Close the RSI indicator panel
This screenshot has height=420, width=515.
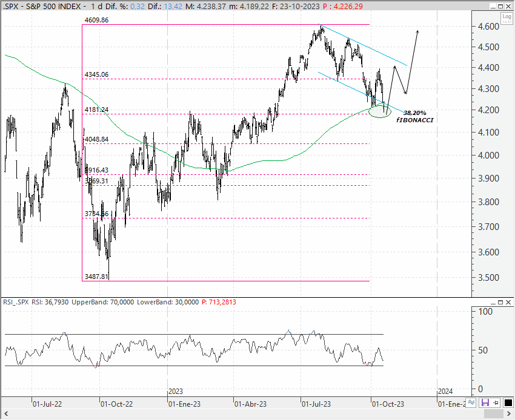(508, 302)
